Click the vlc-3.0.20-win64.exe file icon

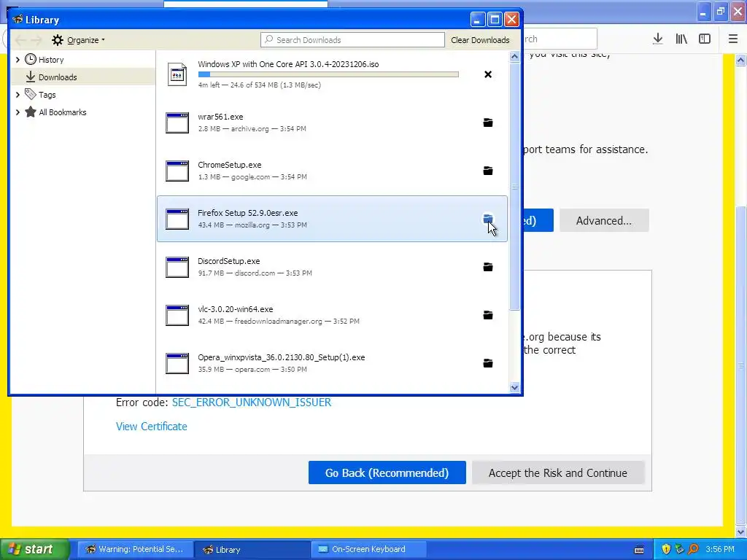[177, 315]
